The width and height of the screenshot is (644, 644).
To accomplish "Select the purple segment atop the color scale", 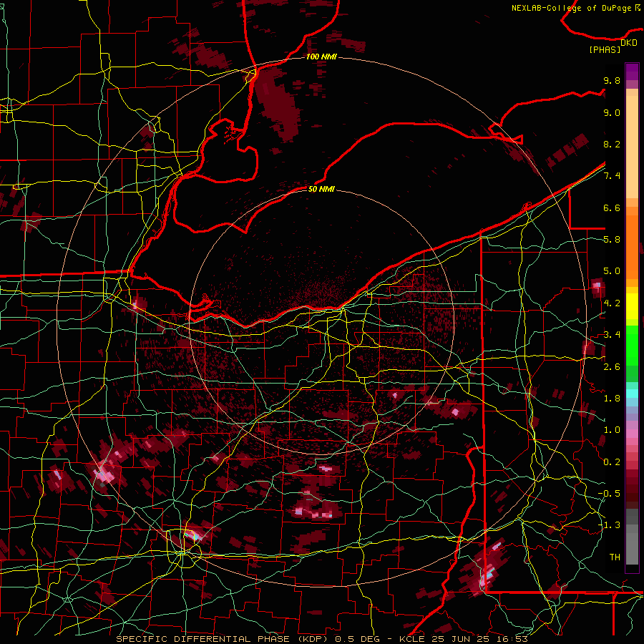I will 632,72.
